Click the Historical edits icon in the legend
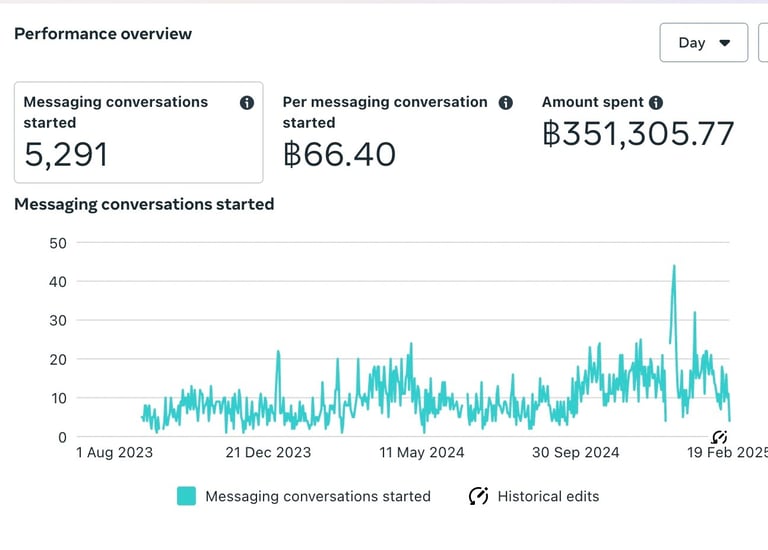This screenshot has height=550, width=768. coord(479,496)
